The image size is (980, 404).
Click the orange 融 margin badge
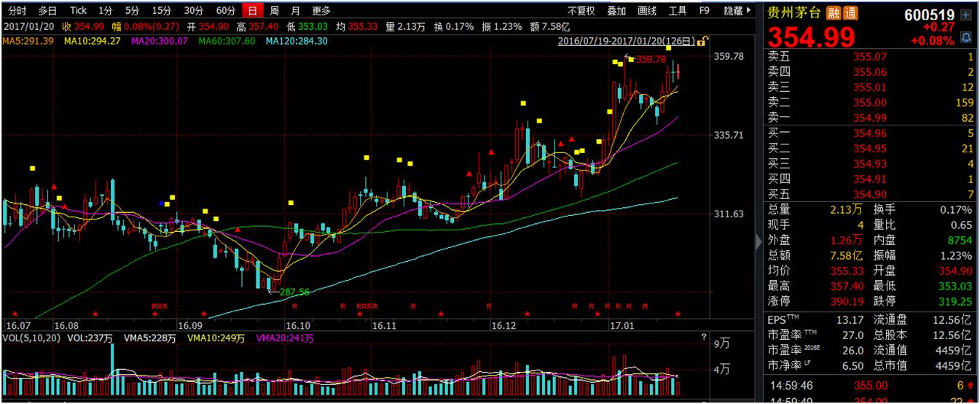click(x=833, y=12)
